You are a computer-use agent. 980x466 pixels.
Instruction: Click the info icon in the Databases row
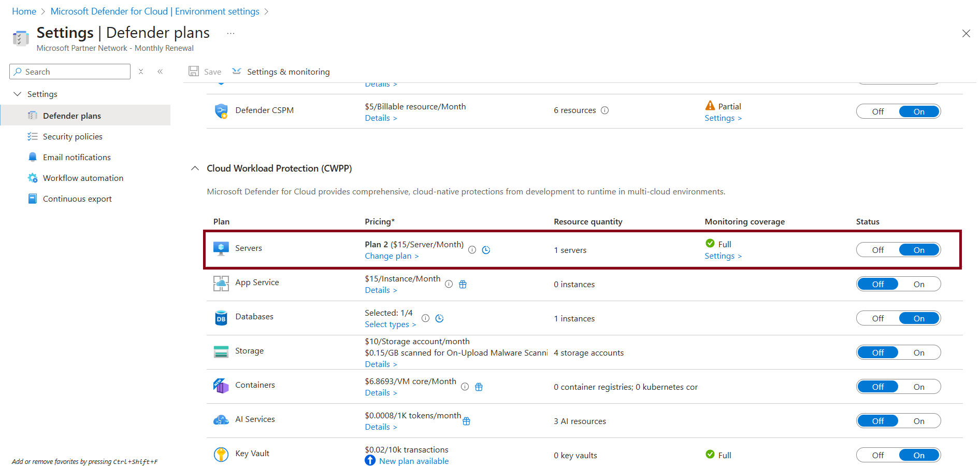coord(426,318)
